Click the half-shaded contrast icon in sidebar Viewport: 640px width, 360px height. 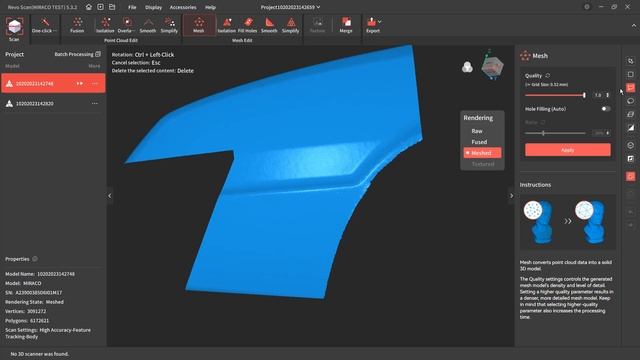[631, 128]
